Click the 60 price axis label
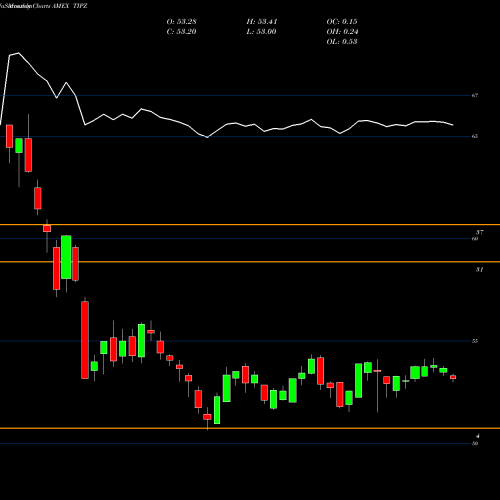The image size is (500, 500). (475, 239)
